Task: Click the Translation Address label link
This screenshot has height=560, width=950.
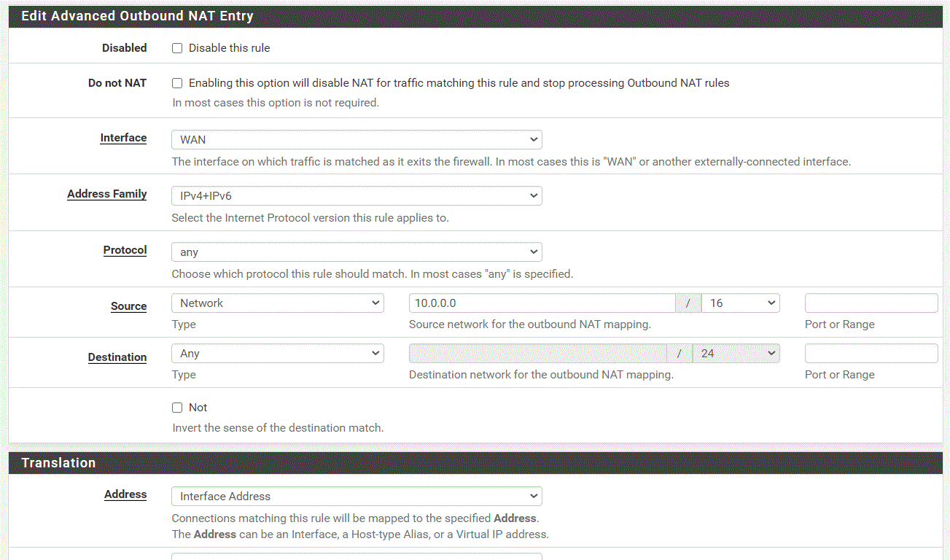Action: 125,494
